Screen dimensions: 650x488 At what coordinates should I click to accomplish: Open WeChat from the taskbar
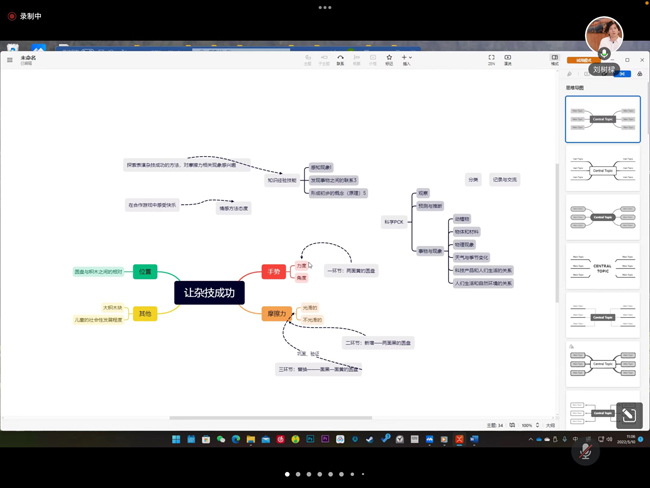(221, 439)
